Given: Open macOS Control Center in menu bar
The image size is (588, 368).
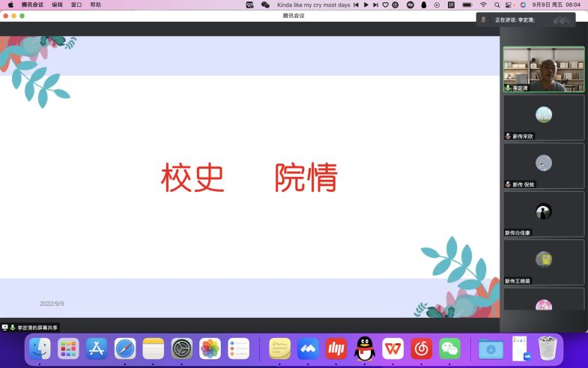Looking at the screenshot, I should point(509,4).
